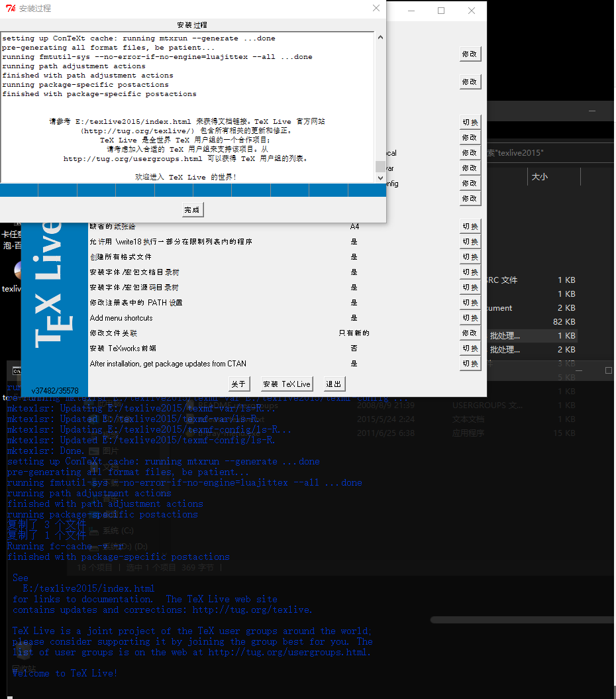Close the 安装过程 dialog with its X
This screenshot has height=699, width=616.
(376, 8)
